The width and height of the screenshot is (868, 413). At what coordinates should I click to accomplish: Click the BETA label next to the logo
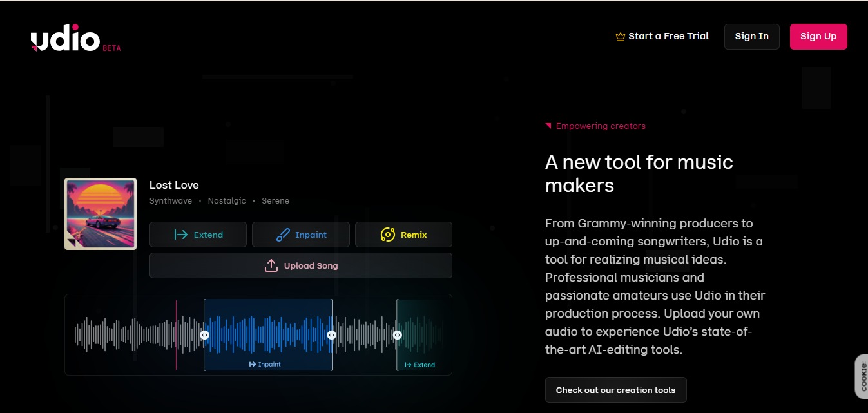pyautogui.click(x=111, y=48)
